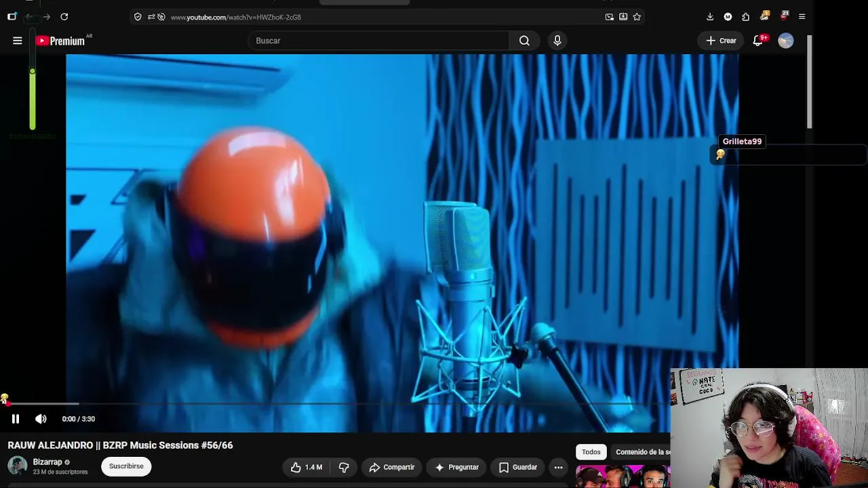Click the search magnifier button

pyautogui.click(x=524, y=41)
